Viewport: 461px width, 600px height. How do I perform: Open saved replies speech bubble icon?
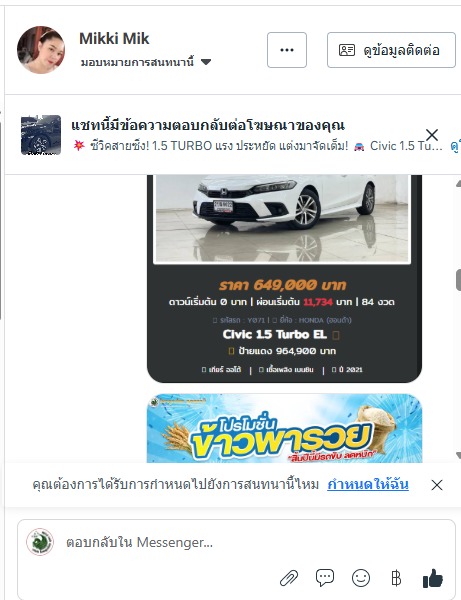click(324, 578)
